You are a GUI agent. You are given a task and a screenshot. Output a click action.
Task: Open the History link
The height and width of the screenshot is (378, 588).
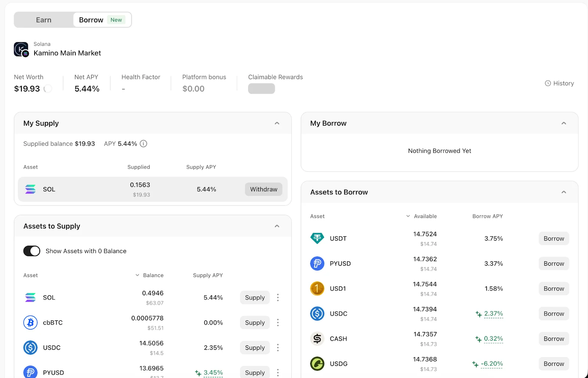(x=559, y=83)
